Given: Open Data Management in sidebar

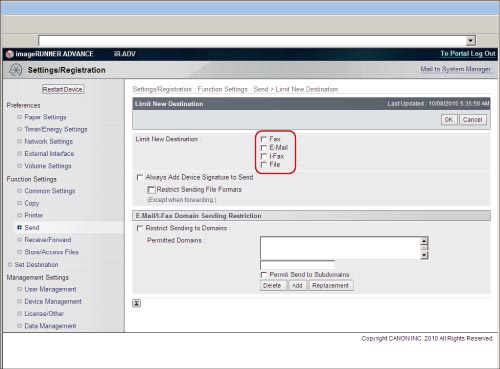Looking at the screenshot, I should [50, 326].
